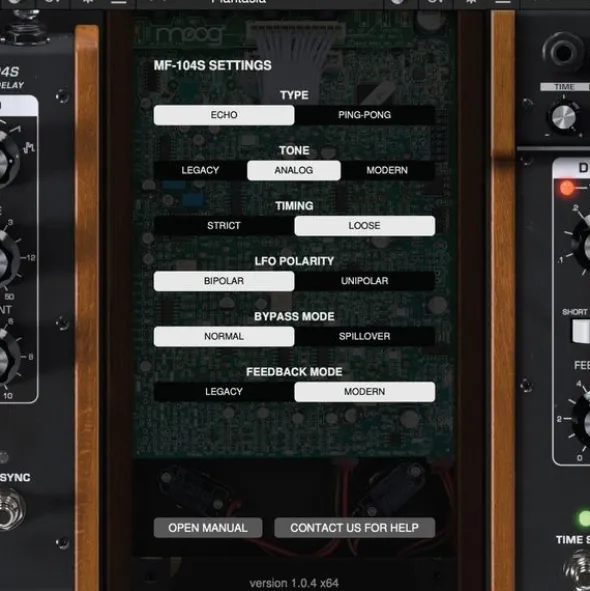
Task: Set Tone to ANALOG
Action: point(294,170)
